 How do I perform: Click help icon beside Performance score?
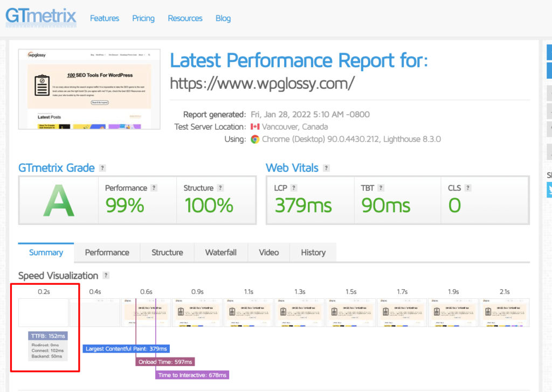pyautogui.click(x=154, y=188)
